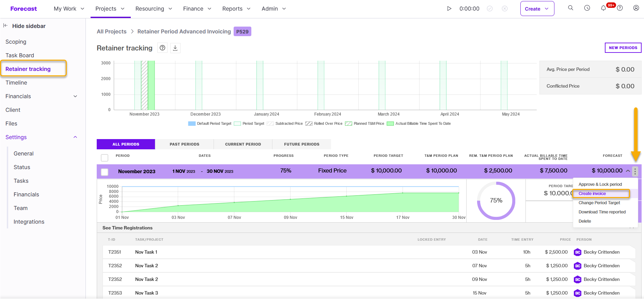Screen dimensions: 644x300
Task: Open the Finance dropdown menu
Action: (x=197, y=9)
